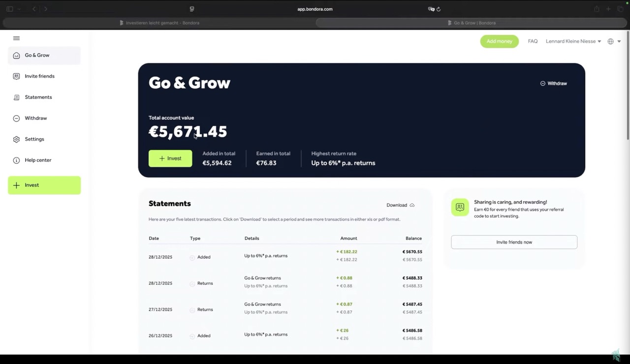Select the globe language icon
Screen dimensions: 630x364
pos(610,41)
